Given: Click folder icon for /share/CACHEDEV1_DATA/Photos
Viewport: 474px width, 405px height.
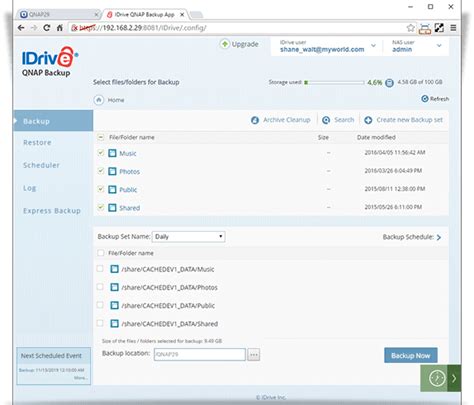Looking at the screenshot, I should [x=114, y=287].
